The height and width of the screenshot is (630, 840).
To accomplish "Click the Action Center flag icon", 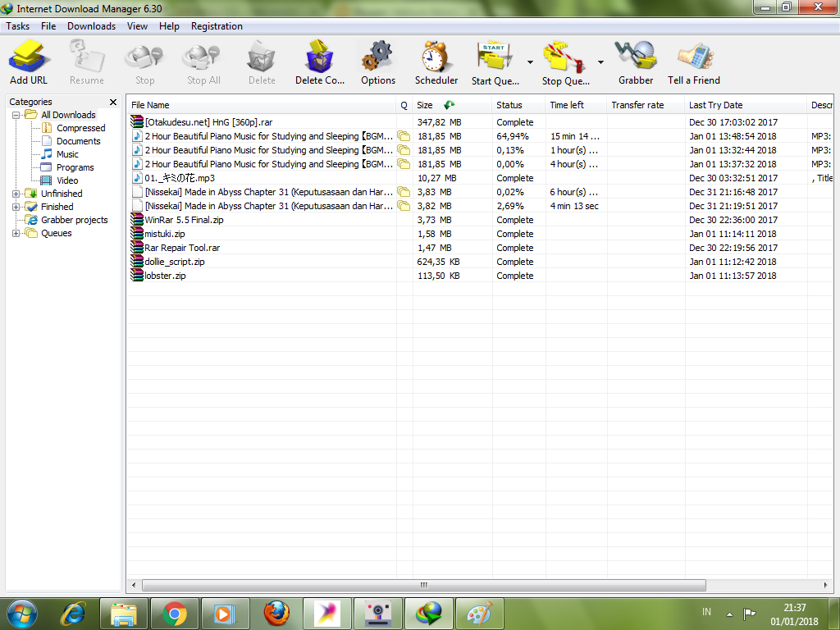I will click(749, 613).
